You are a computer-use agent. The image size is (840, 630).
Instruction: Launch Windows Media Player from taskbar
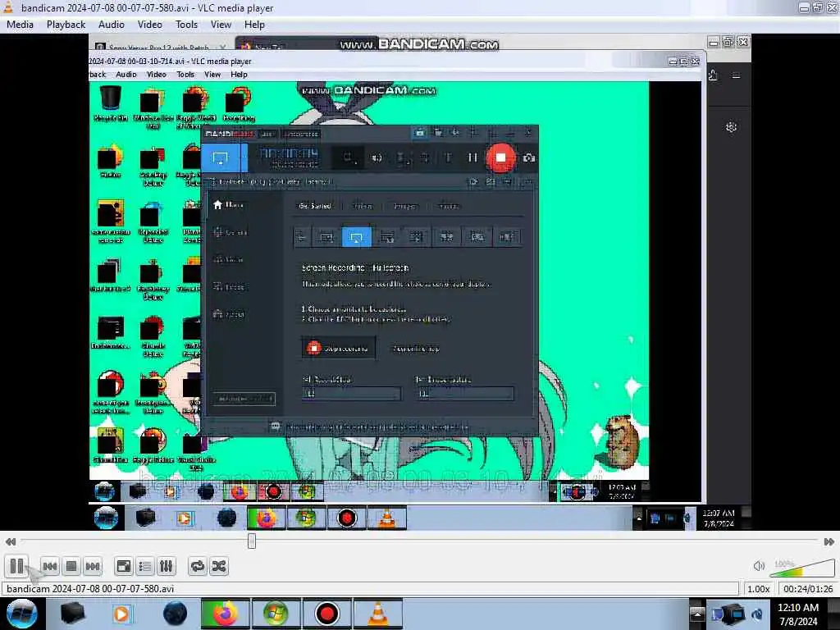click(x=121, y=614)
